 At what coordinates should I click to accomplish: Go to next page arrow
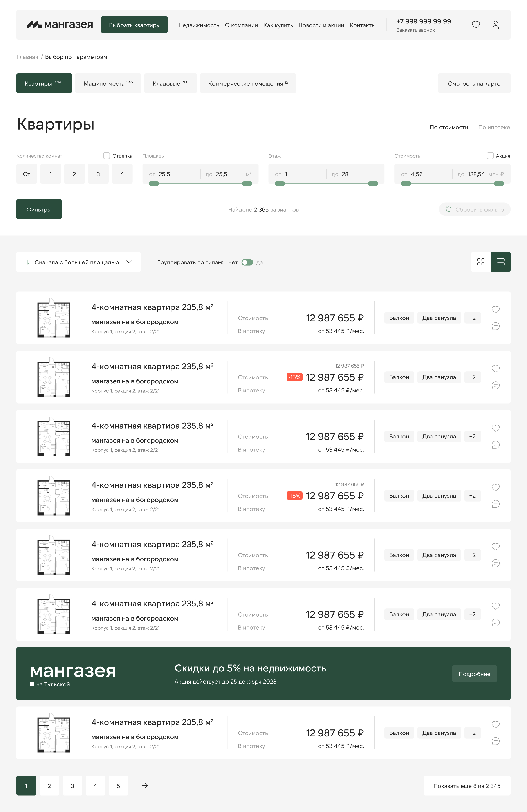click(x=145, y=785)
